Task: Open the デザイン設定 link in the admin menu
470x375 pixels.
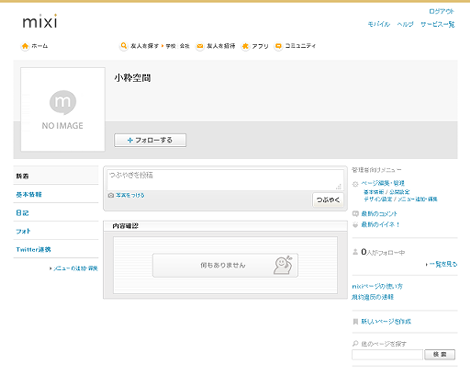Action: (378, 199)
